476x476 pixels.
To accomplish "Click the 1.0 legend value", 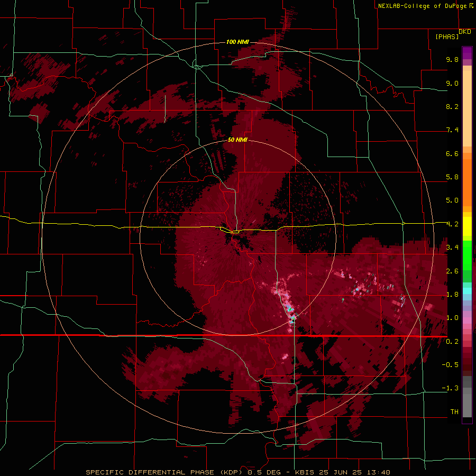I will pyautogui.click(x=452, y=318).
